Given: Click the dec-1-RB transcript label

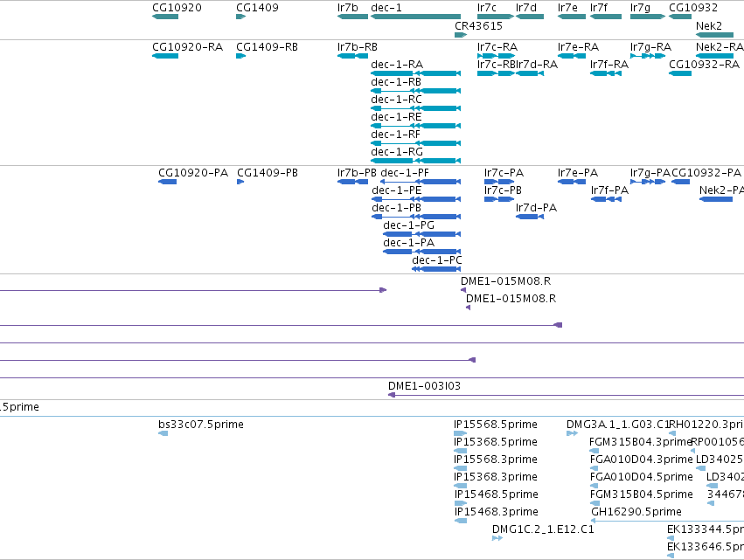Looking at the screenshot, I should [396, 82].
